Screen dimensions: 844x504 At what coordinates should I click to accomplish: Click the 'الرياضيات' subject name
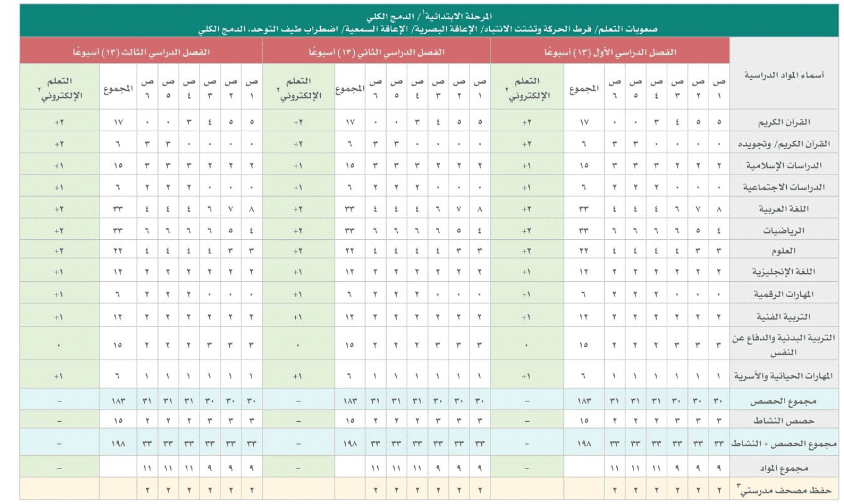784,230
